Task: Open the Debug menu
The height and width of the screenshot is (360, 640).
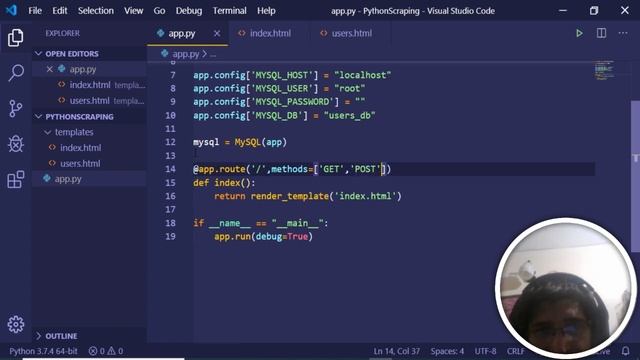Action: tap(189, 11)
